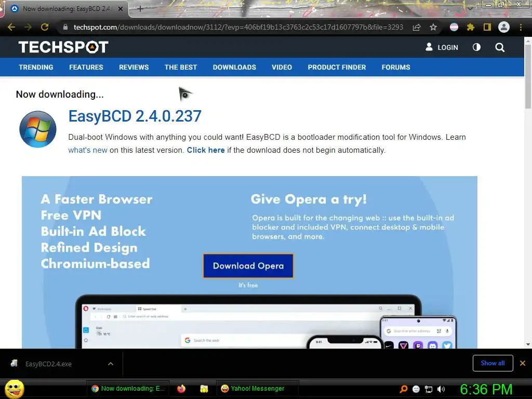The width and height of the screenshot is (532, 399).
Task: Open The Best section
Action: click(181, 67)
